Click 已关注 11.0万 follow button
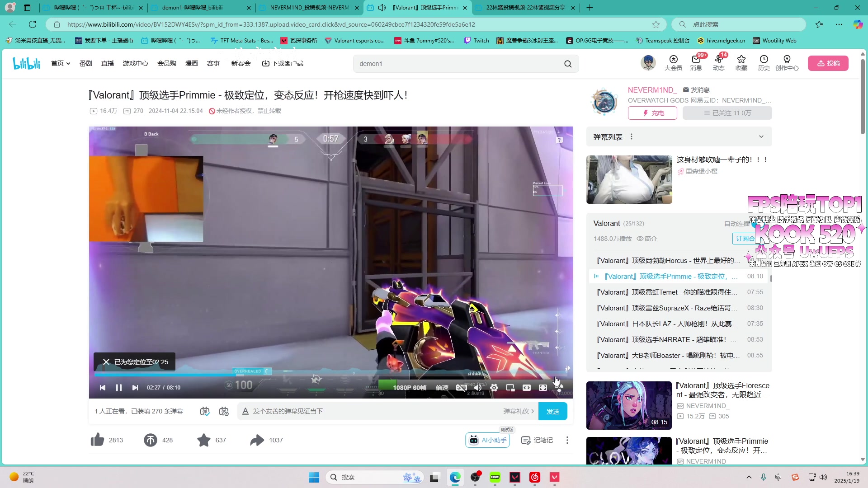 (x=727, y=113)
